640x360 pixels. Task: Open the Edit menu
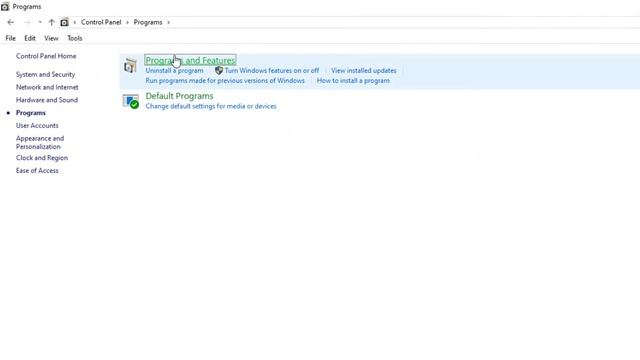(30, 38)
